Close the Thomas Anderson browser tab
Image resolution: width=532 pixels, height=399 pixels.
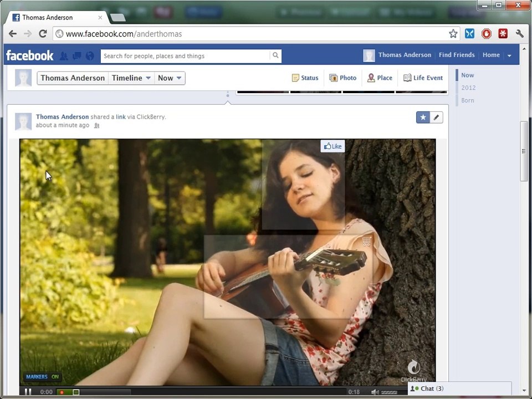coord(100,18)
